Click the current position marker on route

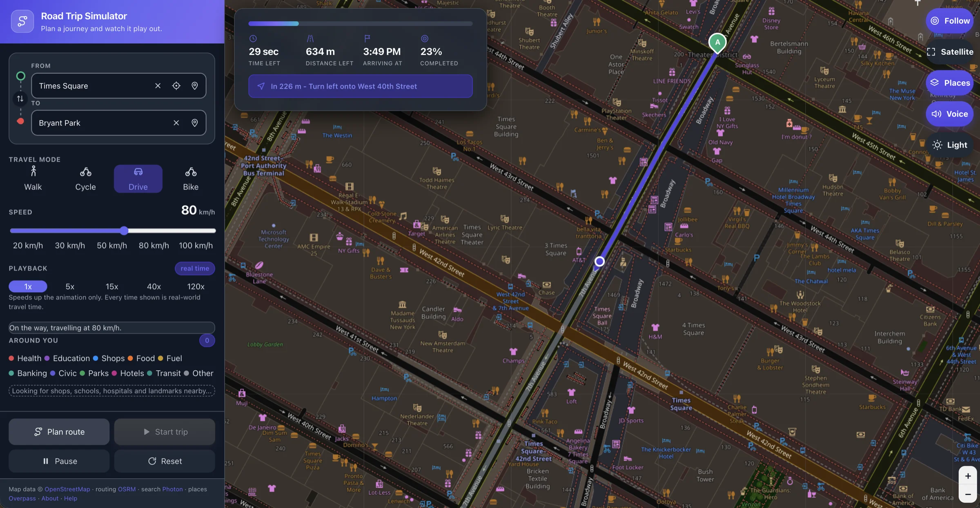tap(599, 262)
